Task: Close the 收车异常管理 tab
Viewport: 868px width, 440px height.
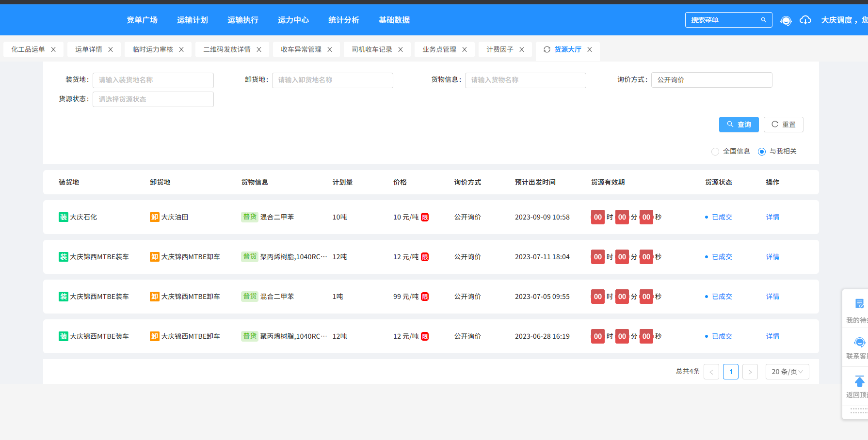Action: (x=330, y=49)
